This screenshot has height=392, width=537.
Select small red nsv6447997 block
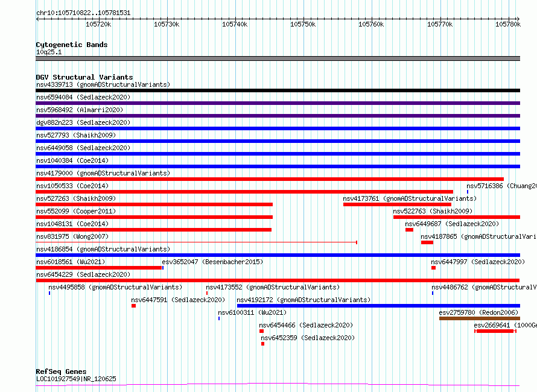click(x=434, y=268)
